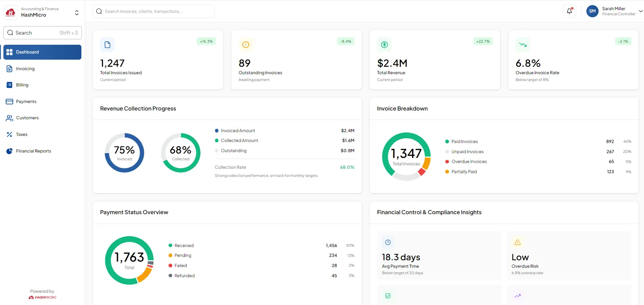This screenshot has width=644, height=305.
Task: Open the Sarah Miller profile dropdown arrow
Action: point(641,11)
